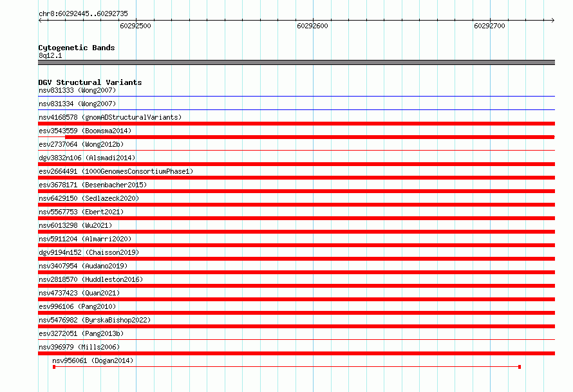Click the red bar under nsv5476982
Viewport: 573px width, 392px height.
(296, 326)
